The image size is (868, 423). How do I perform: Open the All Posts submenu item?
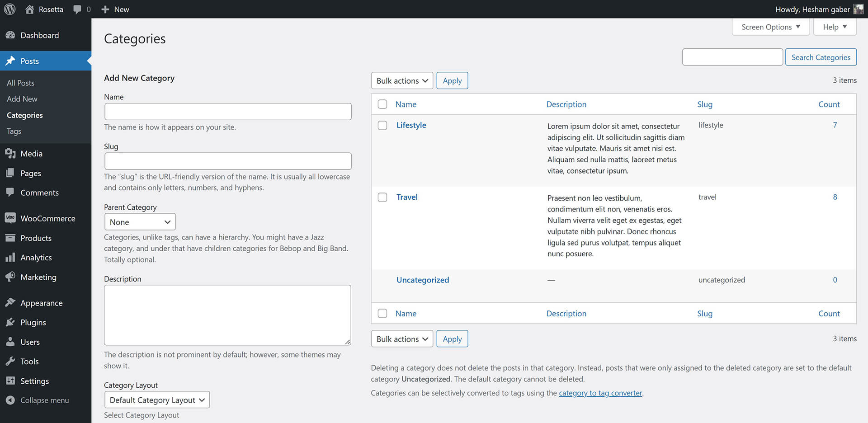click(x=20, y=83)
